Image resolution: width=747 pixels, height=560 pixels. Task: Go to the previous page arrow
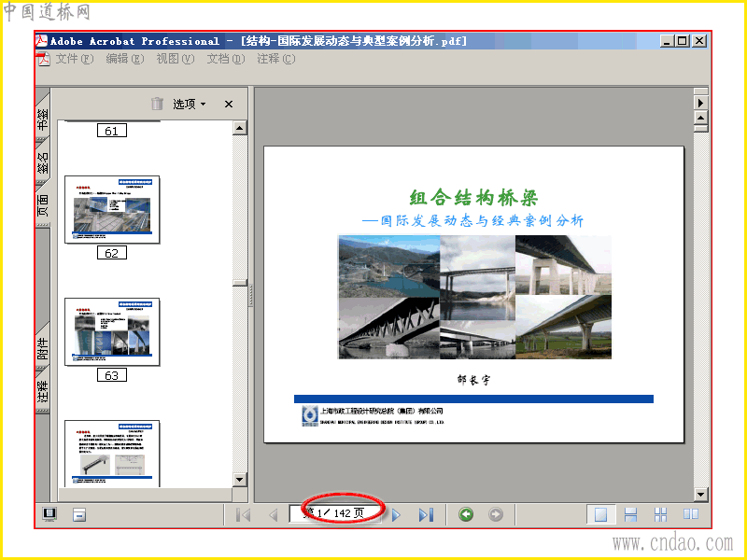click(x=273, y=515)
